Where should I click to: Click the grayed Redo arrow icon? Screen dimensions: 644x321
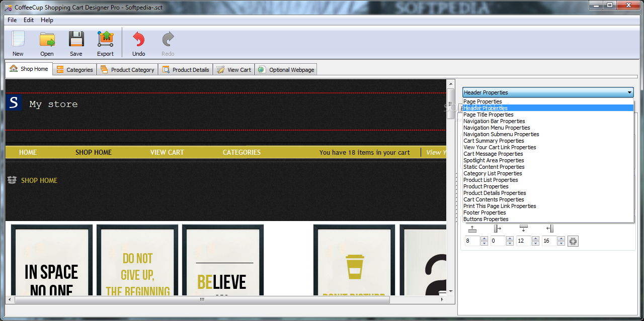click(x=168, y=39)
